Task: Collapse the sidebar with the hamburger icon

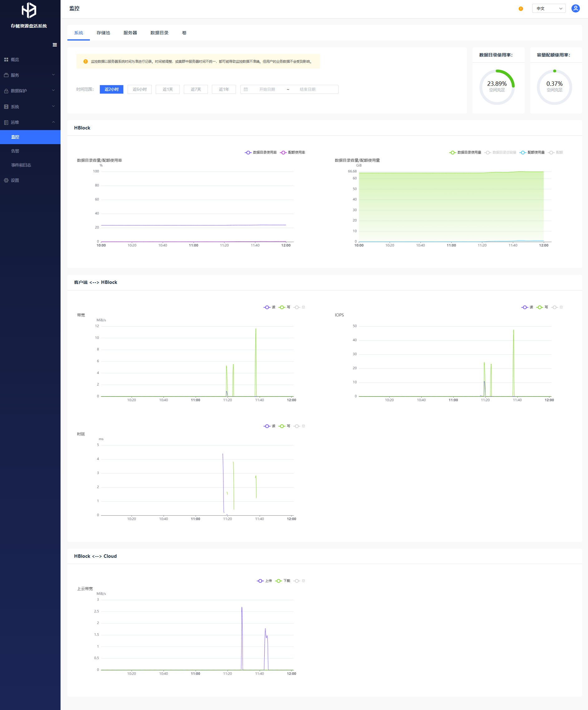Action: click(55, 45)
